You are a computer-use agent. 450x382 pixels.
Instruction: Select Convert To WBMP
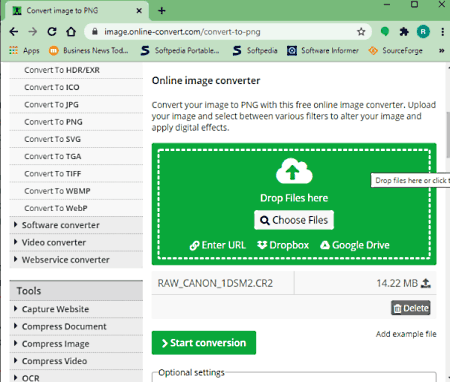click(x=57, y=191)
